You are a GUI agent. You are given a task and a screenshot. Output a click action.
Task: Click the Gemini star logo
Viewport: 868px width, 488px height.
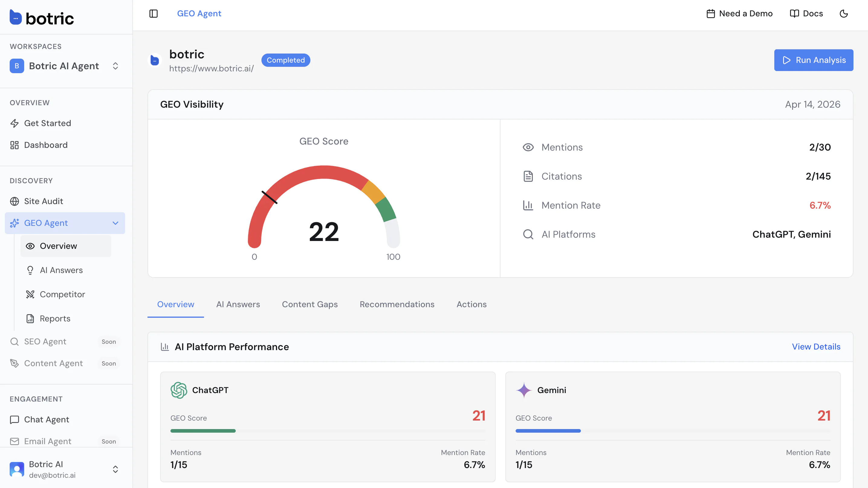click(x=524, y=390)
